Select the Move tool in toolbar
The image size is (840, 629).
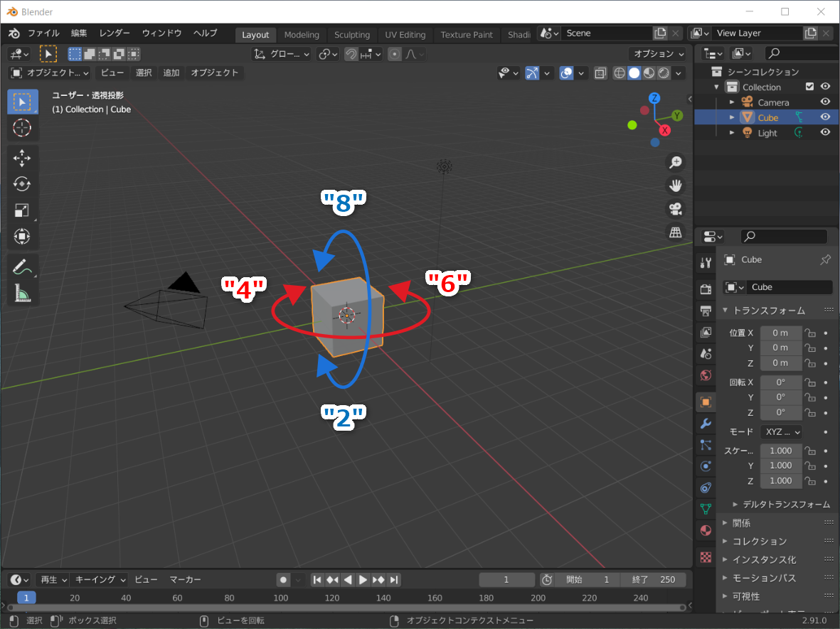coord(22,158)
